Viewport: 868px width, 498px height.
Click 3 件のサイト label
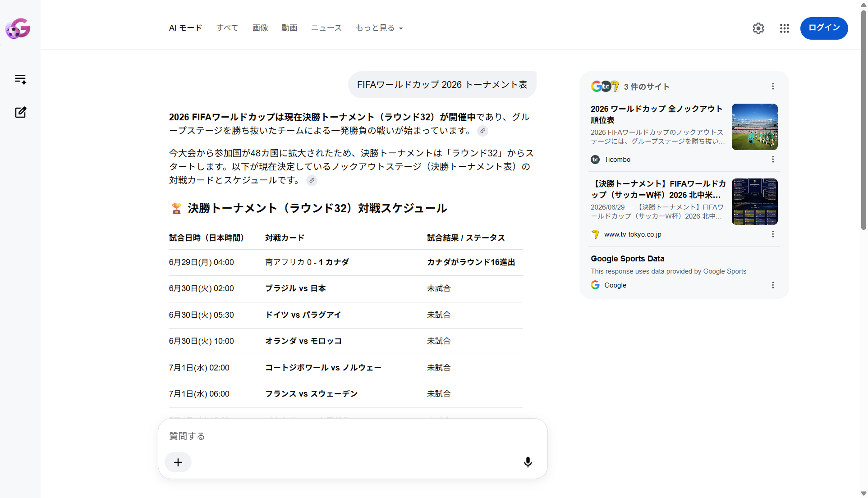click(x=647, y=87)
